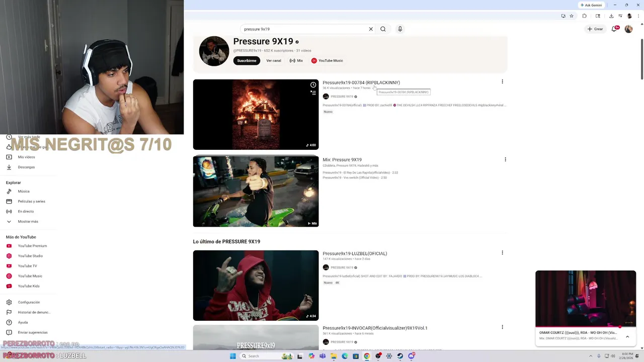
Task: Expand the miniplayer queue chevron
Action: click(627, 336)
